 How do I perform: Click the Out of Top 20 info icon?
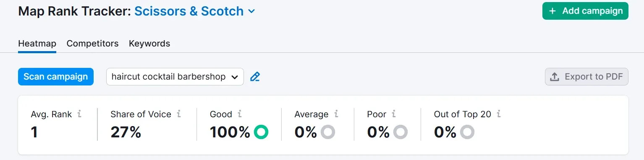click(x=499, y=114)
